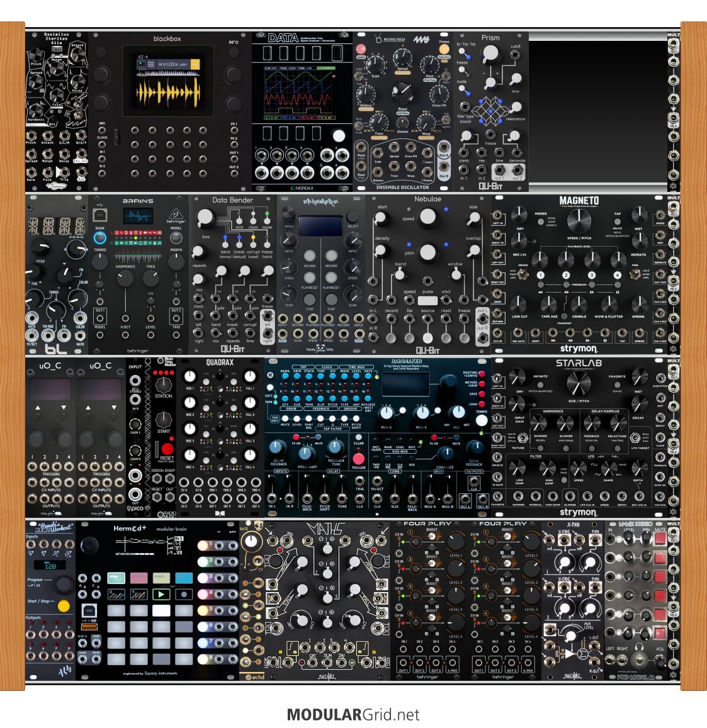707x728 pixels.
Task: Select the Y modulation button on Hermod+
Action: tap(139, 594)
